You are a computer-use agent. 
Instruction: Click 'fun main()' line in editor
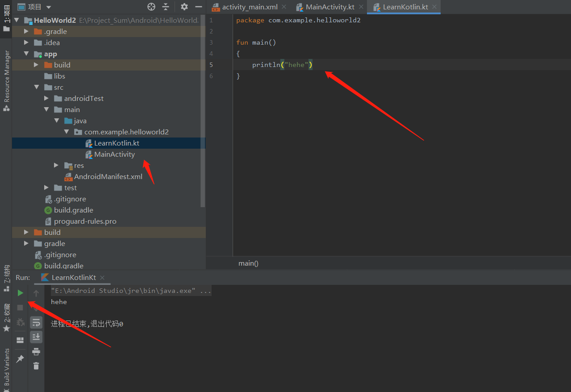click(256, 42)
